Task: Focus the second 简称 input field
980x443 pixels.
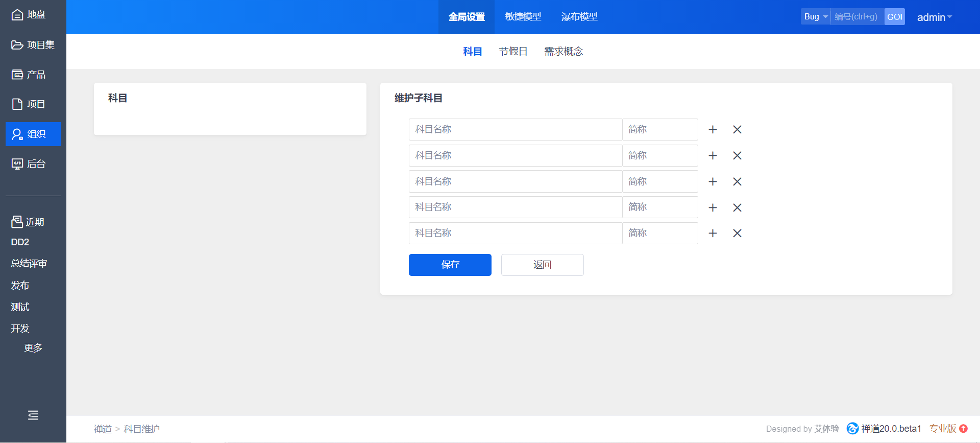Action: [x=660, y=155]
